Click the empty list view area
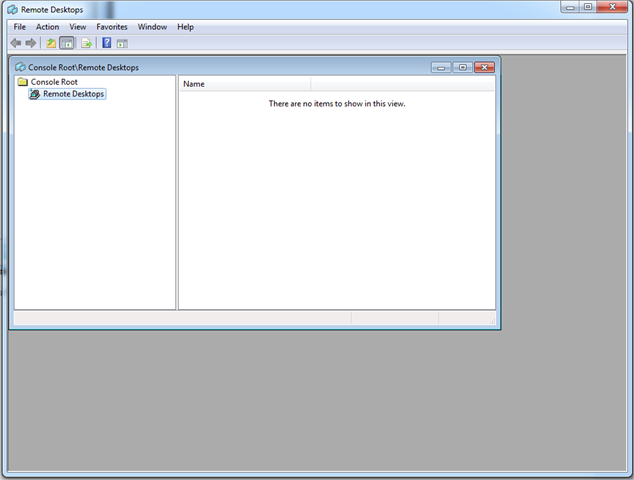The width and height of the screenshot is (634, 480). point(336,200)
